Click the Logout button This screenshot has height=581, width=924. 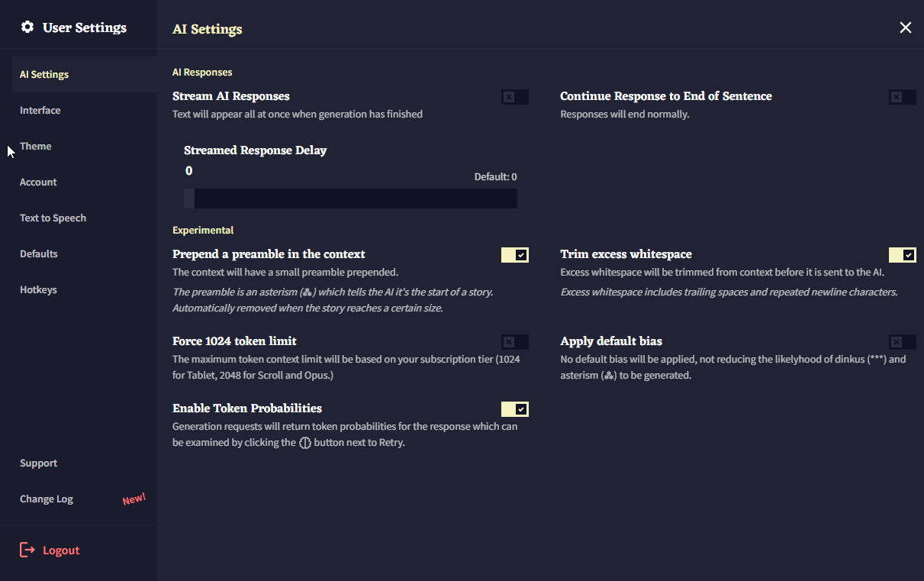(60, 550)
